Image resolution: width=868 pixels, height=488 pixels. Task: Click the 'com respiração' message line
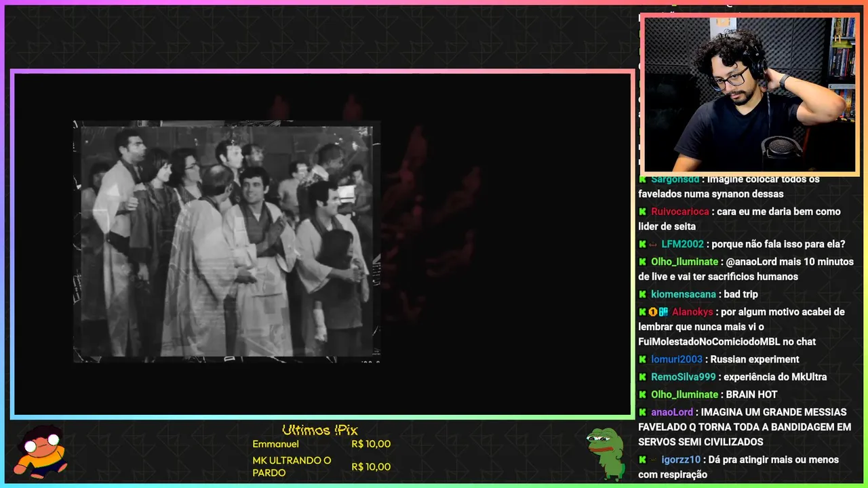673,474
